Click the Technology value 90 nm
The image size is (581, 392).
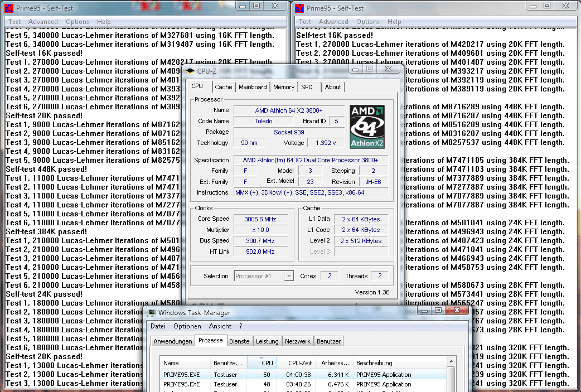(x=249, y=143)
